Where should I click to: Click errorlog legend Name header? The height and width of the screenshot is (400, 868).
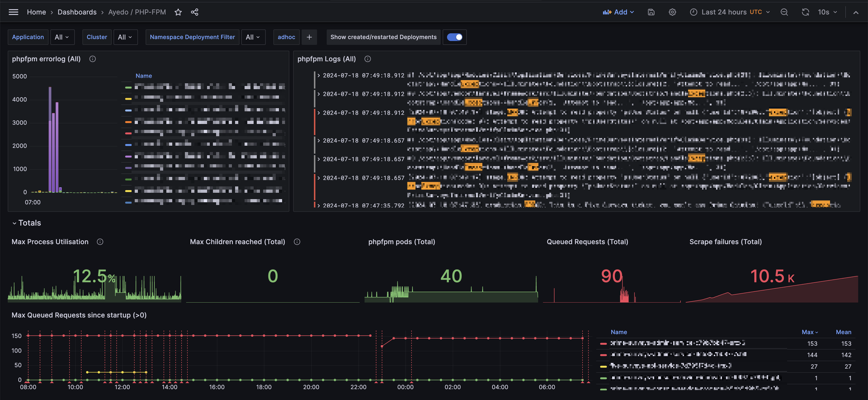[144, 76]
